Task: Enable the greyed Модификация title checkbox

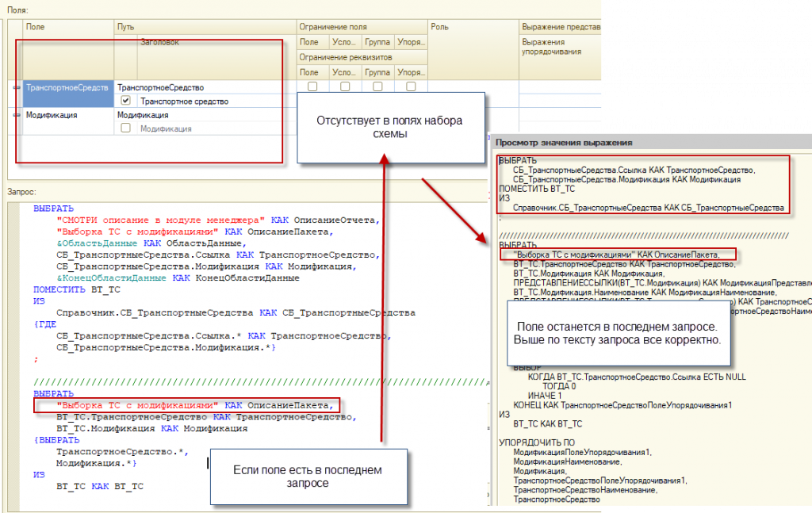Action: click(125, 128)
